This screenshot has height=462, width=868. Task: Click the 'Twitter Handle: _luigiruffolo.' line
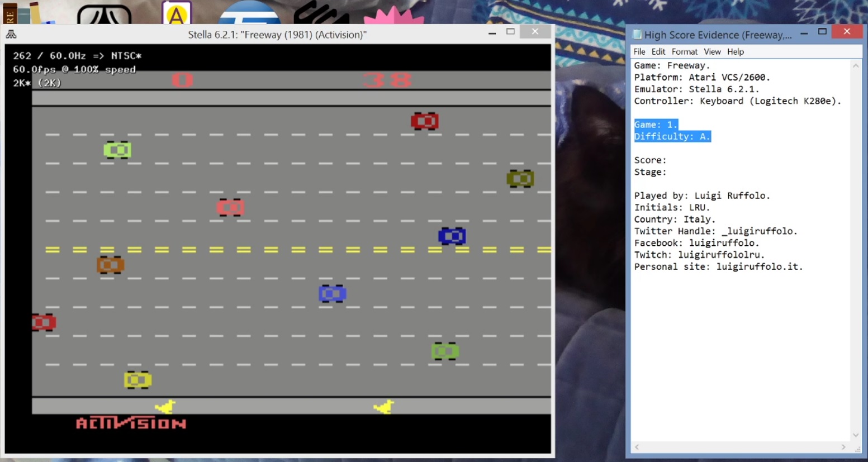pos(715,231)
